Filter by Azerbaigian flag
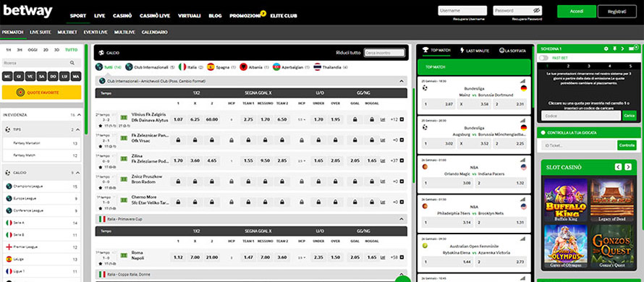The height and width of the screenshot is (282, 644). 276,67
